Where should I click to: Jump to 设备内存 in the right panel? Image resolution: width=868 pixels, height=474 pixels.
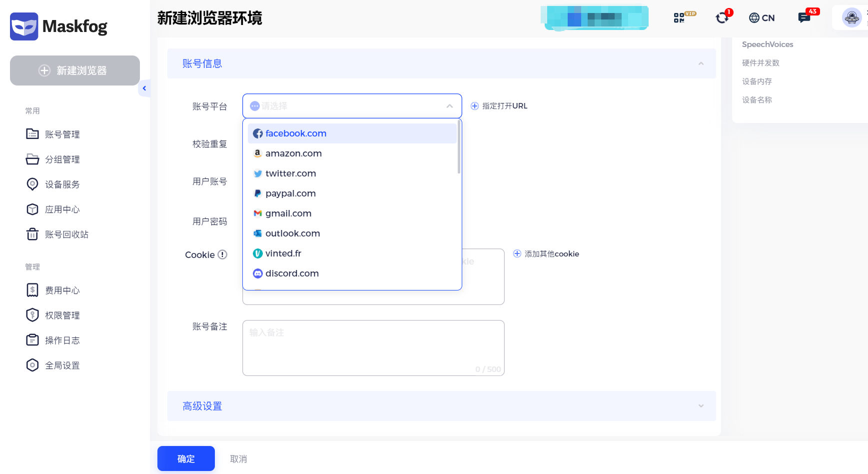[757, 81]
